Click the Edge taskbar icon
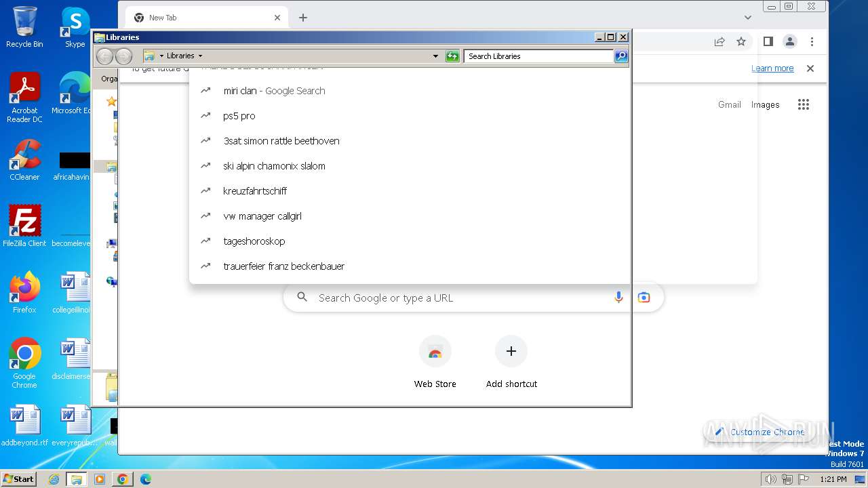 pos(145,479)
